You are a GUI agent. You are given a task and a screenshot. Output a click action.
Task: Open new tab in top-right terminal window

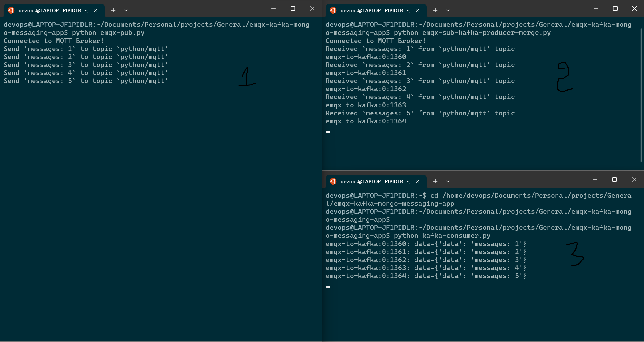[x=435, y=10]
